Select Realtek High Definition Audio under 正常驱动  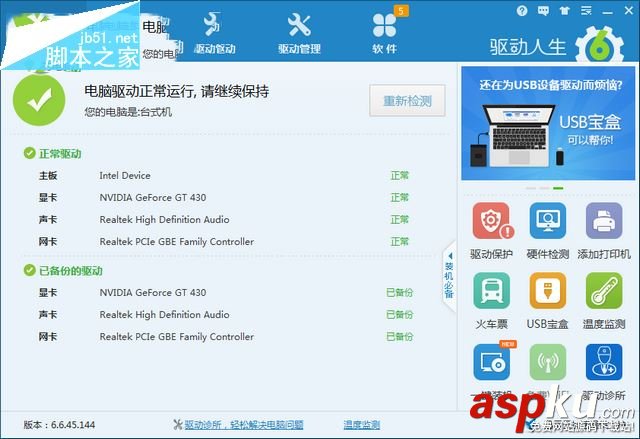(x=164, y=220)
